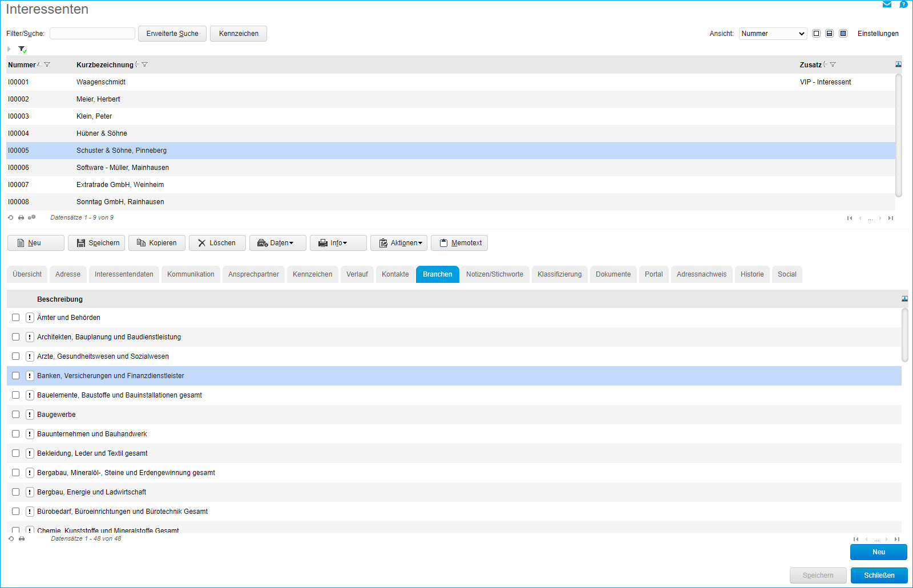Click the funnel-with-checkmark filter icon above grid
913x588 pixels.
click(x=22, y=49)
